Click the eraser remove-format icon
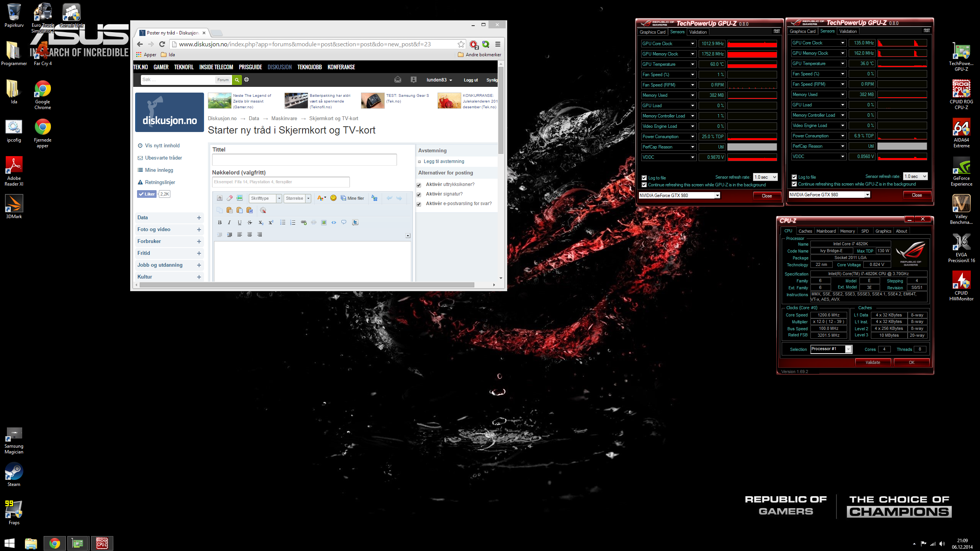Viewport: 980px width, 551px height. [x=230, y=198]
